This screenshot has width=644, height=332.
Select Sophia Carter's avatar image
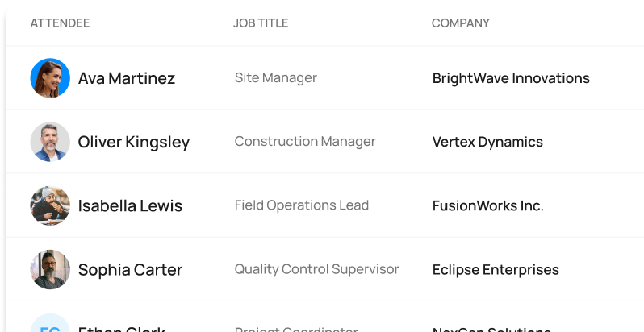(x=50, y=269)
